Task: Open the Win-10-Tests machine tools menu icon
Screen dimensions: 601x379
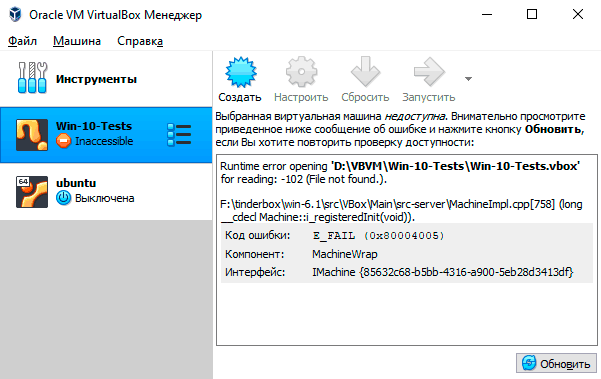Action: click(179, 135)
